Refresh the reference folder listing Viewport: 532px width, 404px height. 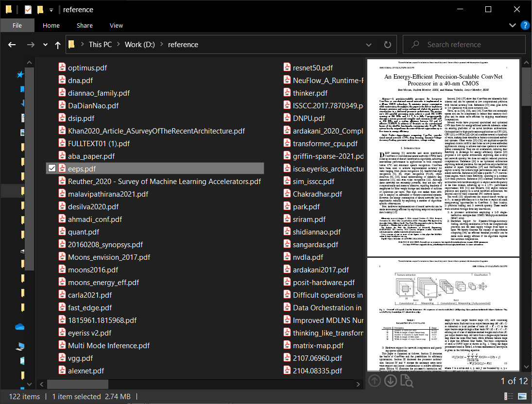(387, 45)
